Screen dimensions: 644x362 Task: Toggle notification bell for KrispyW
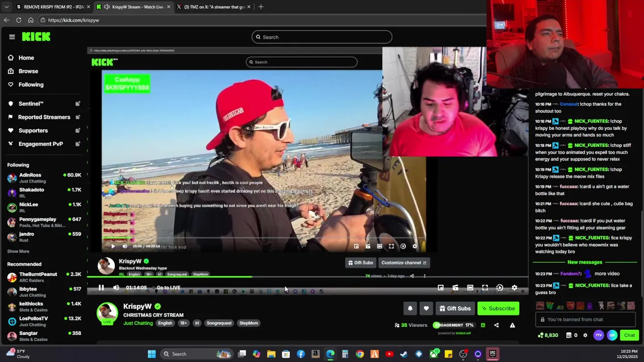[x=410, y=308]
